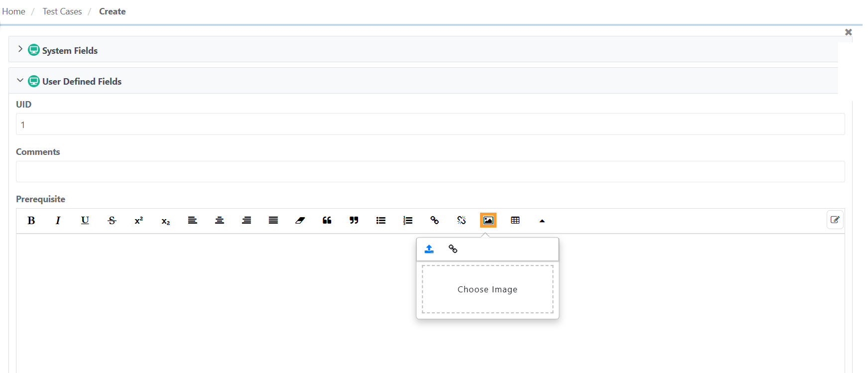
Task: Apply strikethrough formatting
Action: point(112,220)
